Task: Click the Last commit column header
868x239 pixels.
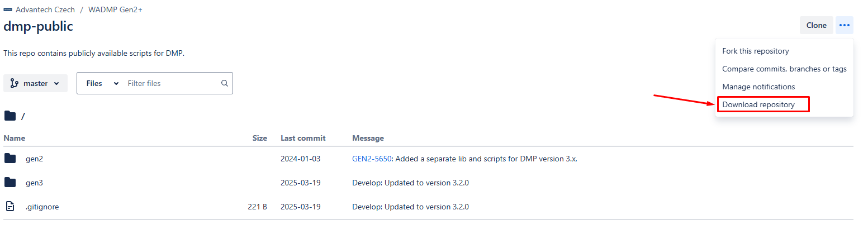Action: click(303, 138)
